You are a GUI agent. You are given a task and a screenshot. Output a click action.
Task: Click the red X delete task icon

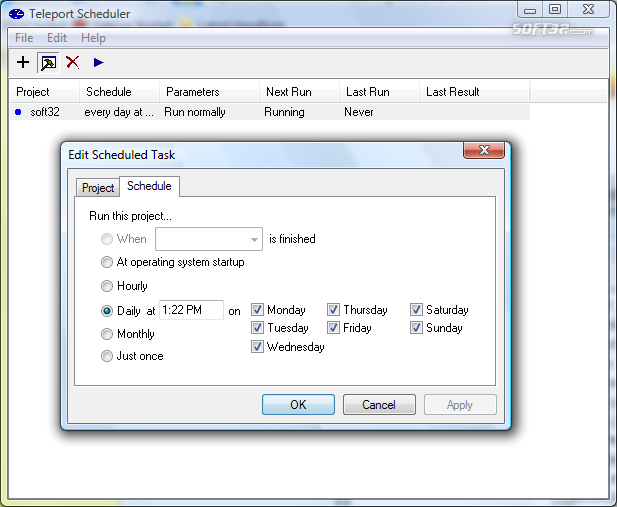coord(73,62)
